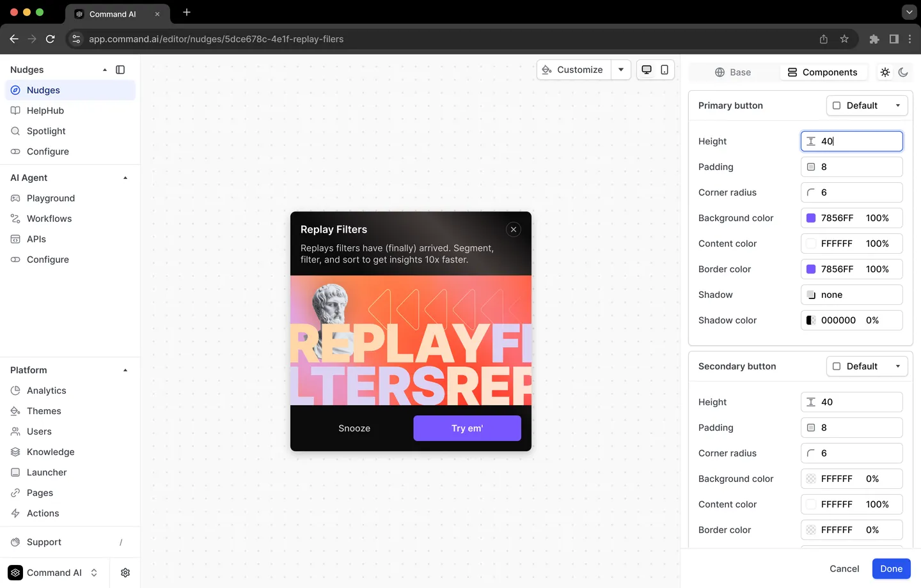Focus Primary button Height field
This screenshot has height=588, width=921.
[852, 141]
